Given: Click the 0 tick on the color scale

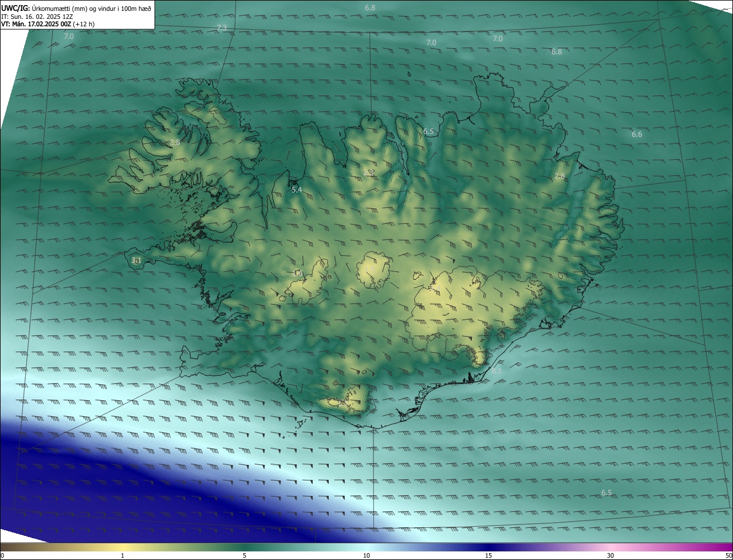Looking at the screenshot, I should (2, 556).
